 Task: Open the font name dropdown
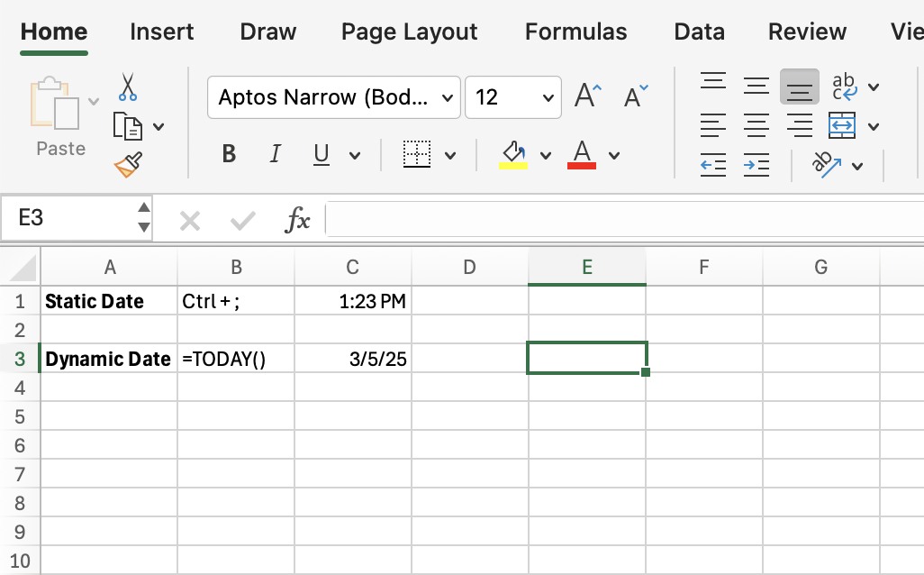coord(447,97)
